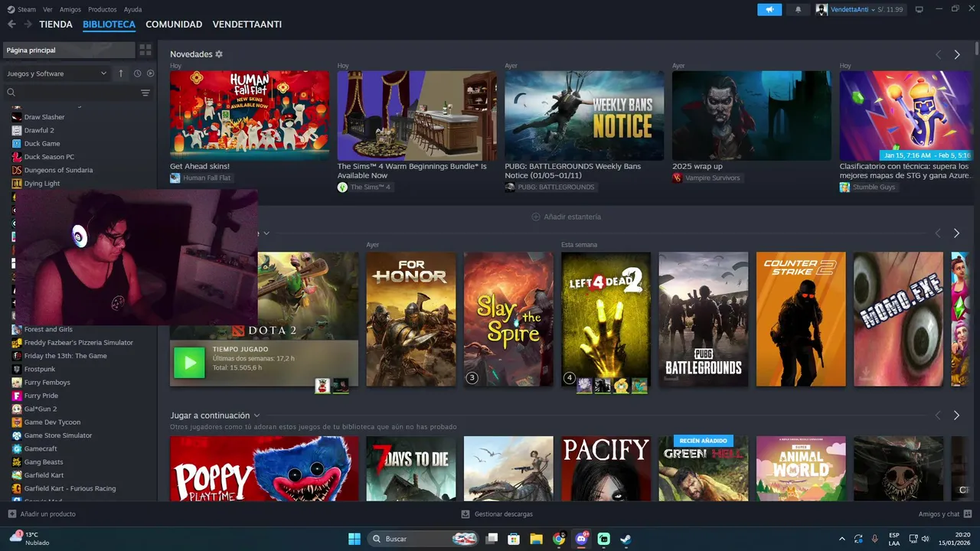The height and width of the screenshot is (551, 980).
Task: Click the plus icon to add a product
Action: [11, 514]
